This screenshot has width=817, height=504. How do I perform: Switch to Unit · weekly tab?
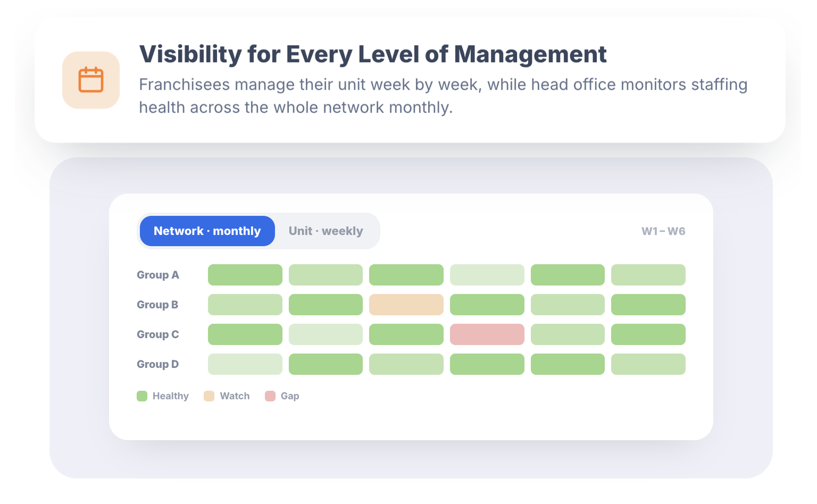click(326, 231)
